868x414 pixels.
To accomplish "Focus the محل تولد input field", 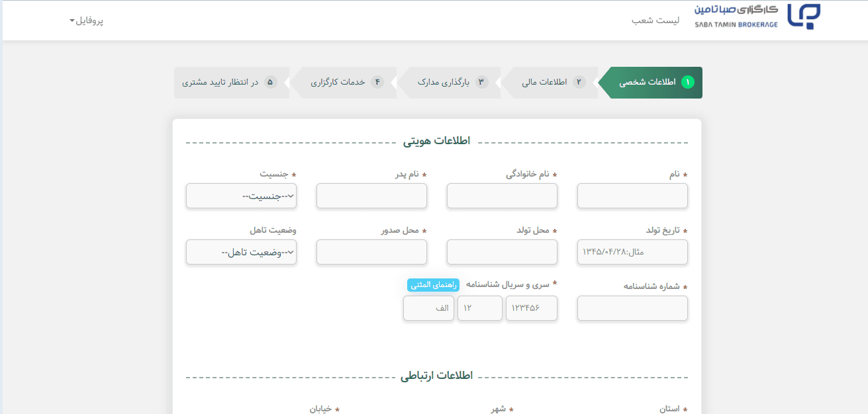I will click(502, 252).
